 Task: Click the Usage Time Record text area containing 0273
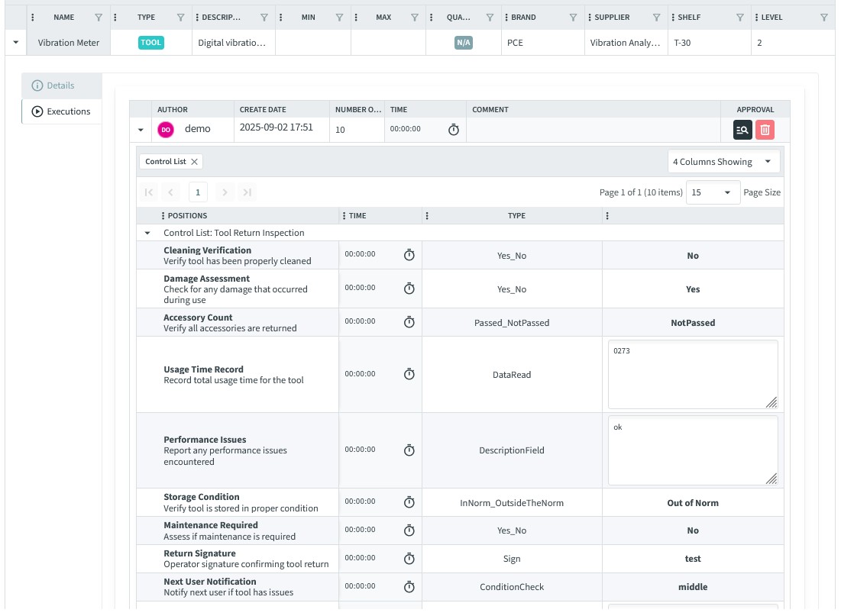click(x=692, y=374)
